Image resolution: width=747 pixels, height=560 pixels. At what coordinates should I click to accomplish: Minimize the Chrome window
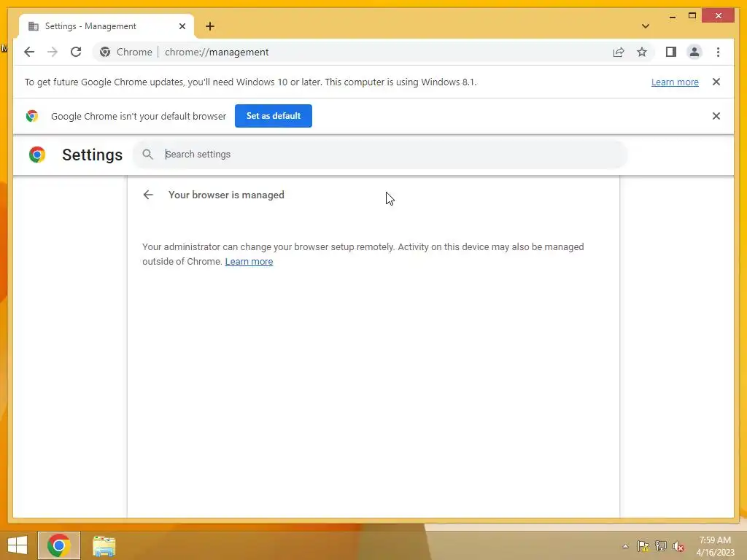672,16
